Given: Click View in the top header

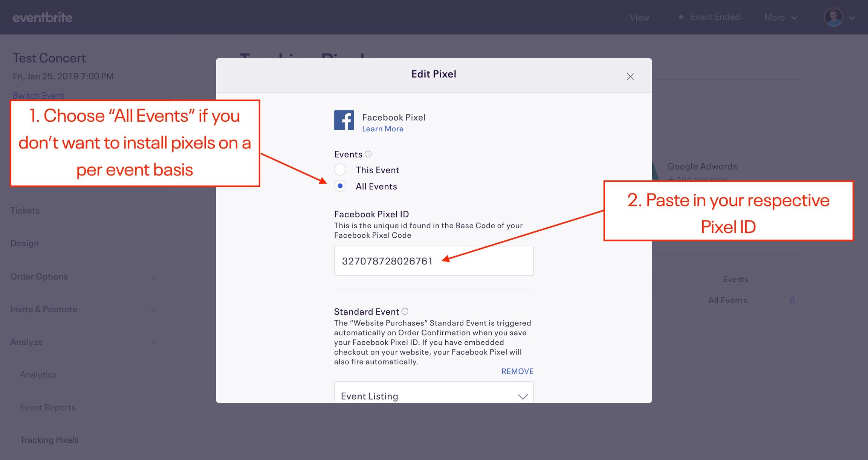Looking at the screenshot, I should tap(639, 18).
